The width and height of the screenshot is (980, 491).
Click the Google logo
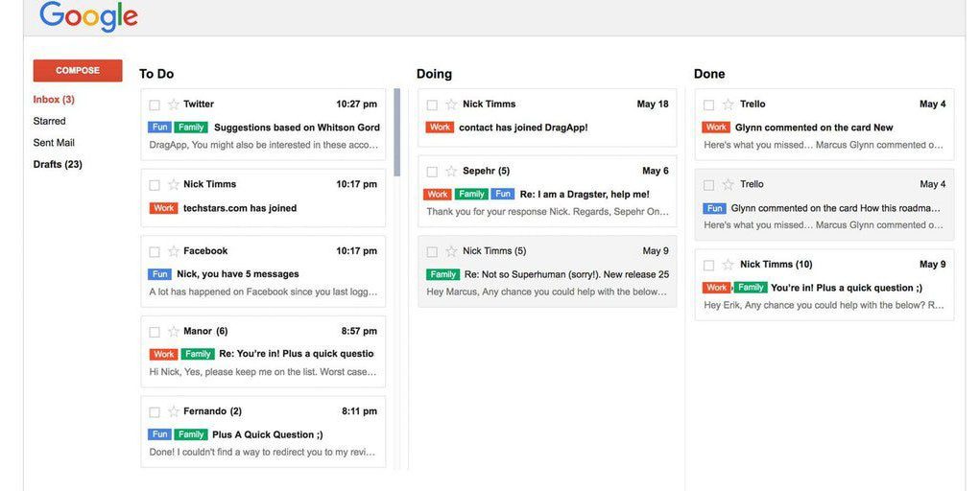tap(88, 16)
